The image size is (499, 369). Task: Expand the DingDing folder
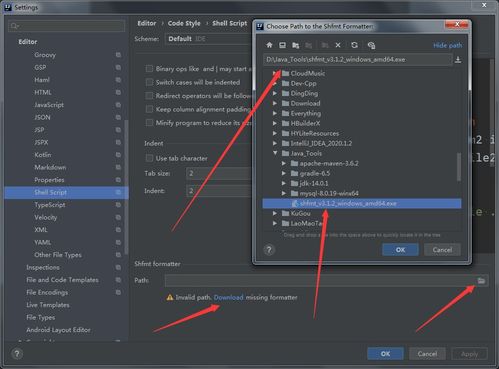(275, 93)
